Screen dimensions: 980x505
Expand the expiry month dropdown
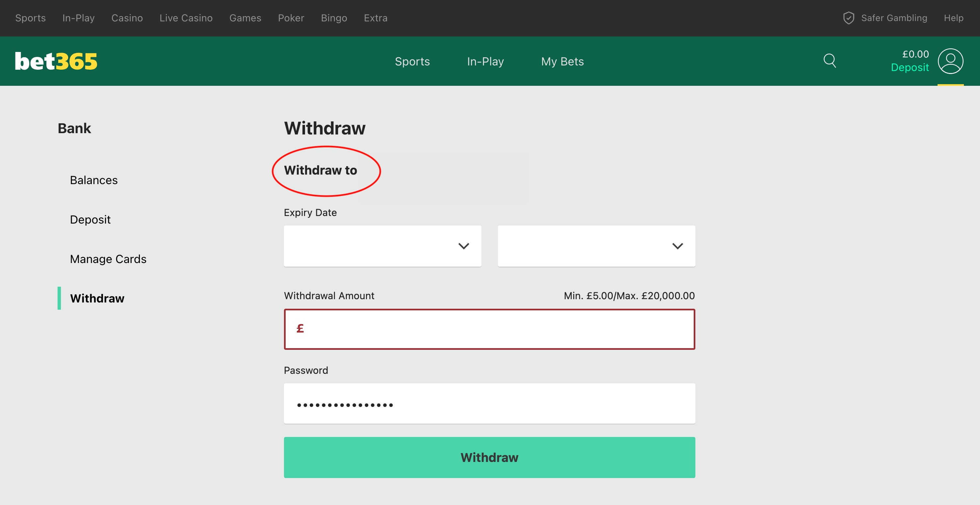coord(382,246)
